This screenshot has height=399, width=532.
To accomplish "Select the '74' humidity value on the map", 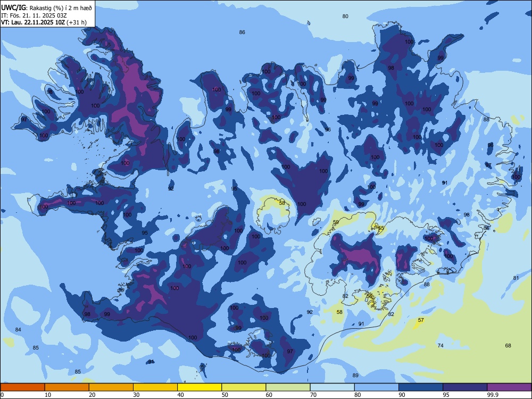I will (440, 345).
